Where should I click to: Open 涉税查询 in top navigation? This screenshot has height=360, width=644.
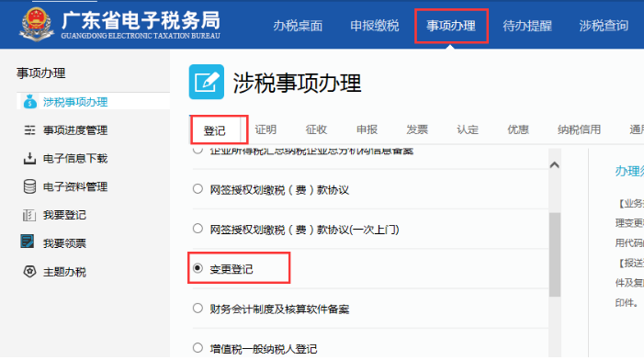click(604, 26)
